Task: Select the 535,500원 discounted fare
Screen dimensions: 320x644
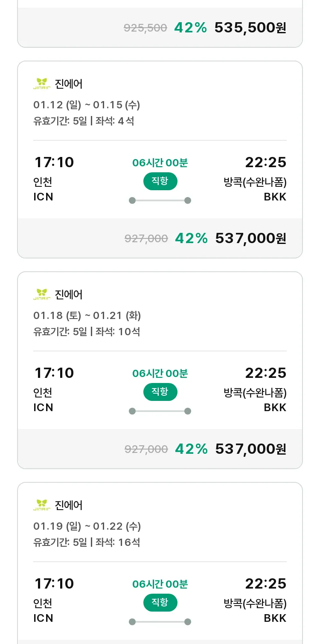Action: 250,28
